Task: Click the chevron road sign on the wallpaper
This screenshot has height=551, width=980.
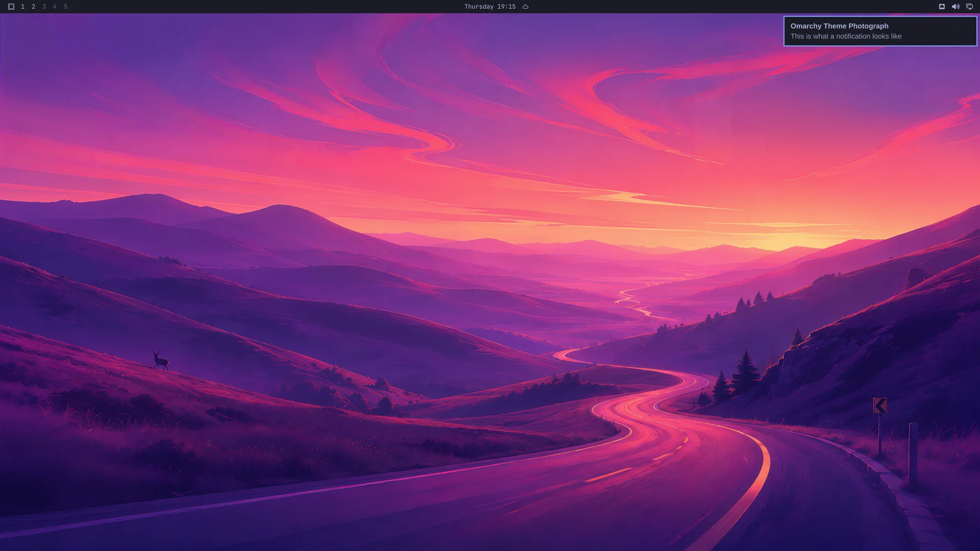Action: point(880,406)
